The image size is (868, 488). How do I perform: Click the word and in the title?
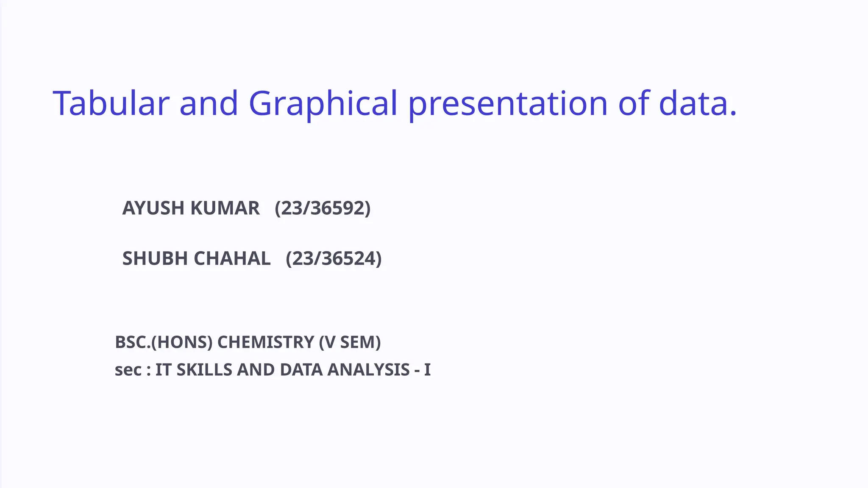[x=209, y=102]
